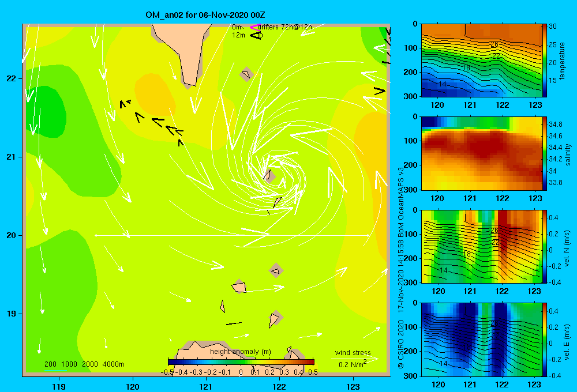Select the plot title OM_an02 for 06-Nov-2020 00Z
This screenshot has height=392, width=577.
tap(205, 15)
